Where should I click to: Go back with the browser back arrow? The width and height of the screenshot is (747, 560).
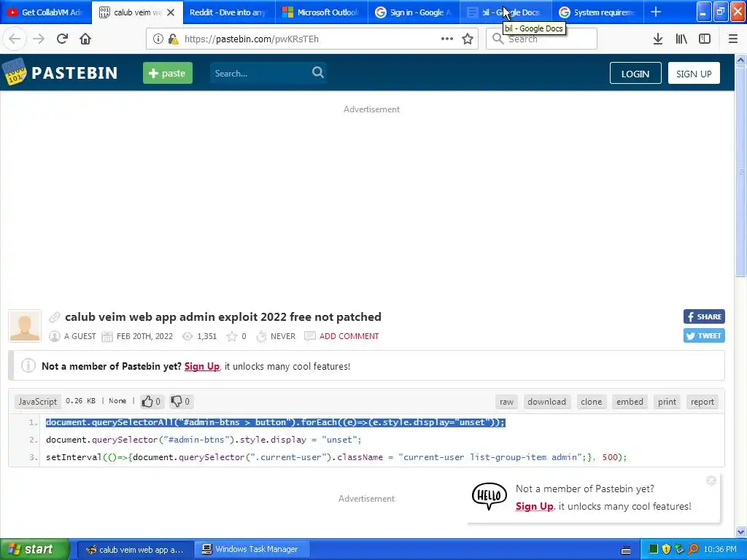coord(15,39)
